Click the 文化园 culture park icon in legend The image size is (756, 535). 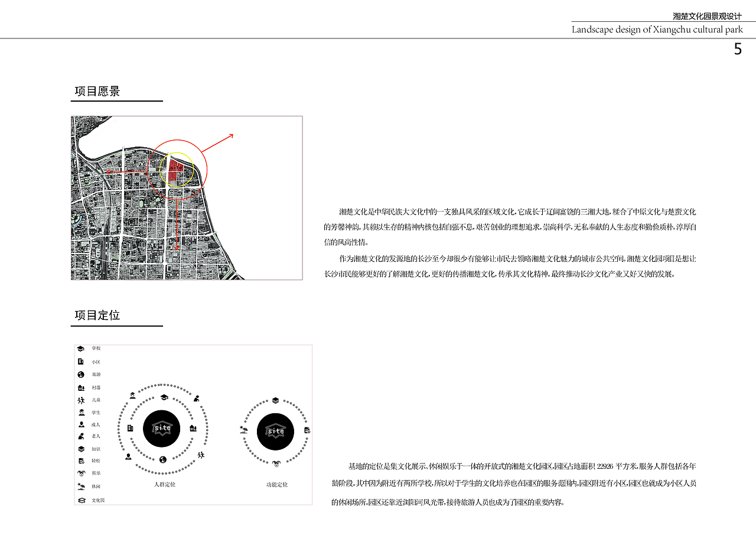pyautogui.click(x=81, y=501)
